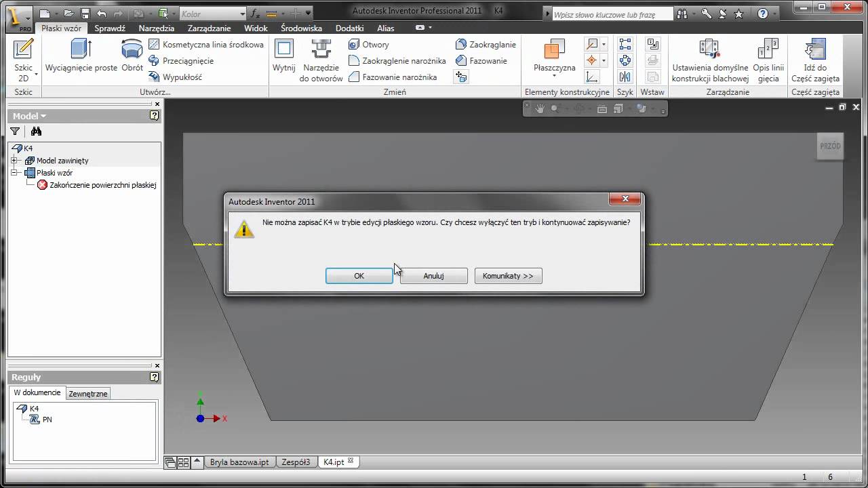Click the pan hand icon in navigation bar
The height and width of the screenshot is (488, 868).
[x=540, y=108]
